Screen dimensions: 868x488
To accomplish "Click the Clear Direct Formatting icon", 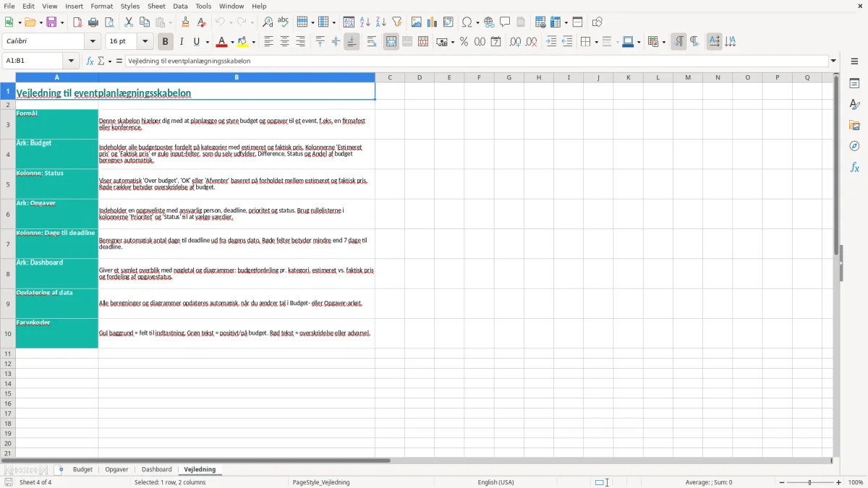I will 201,22.
